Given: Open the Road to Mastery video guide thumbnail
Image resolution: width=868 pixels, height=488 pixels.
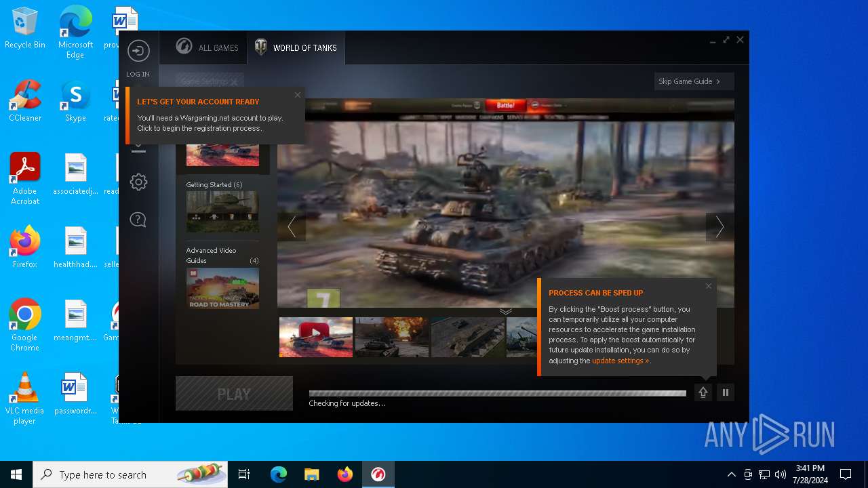Looking at the screenshot, I should click(222, 288).
